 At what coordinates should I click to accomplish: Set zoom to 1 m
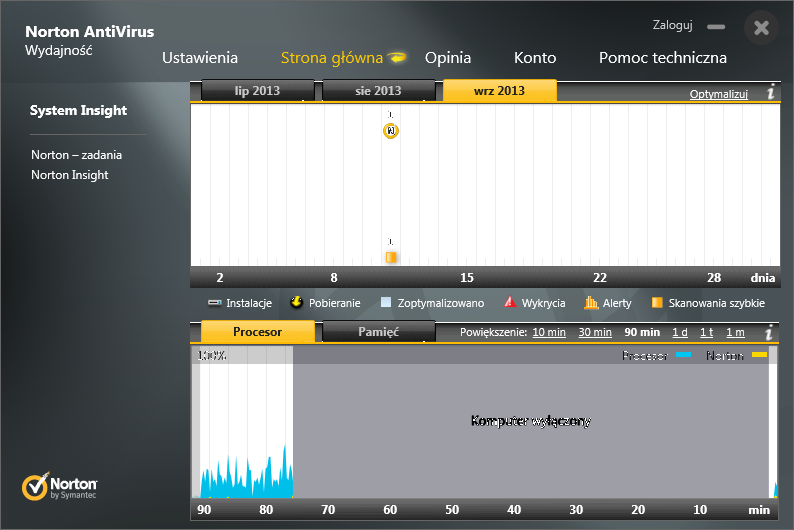click(735, 332)
